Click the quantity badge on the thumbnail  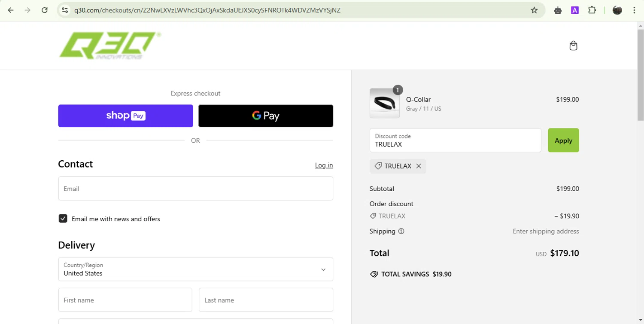pyautogui.click(x=398, y=90)
